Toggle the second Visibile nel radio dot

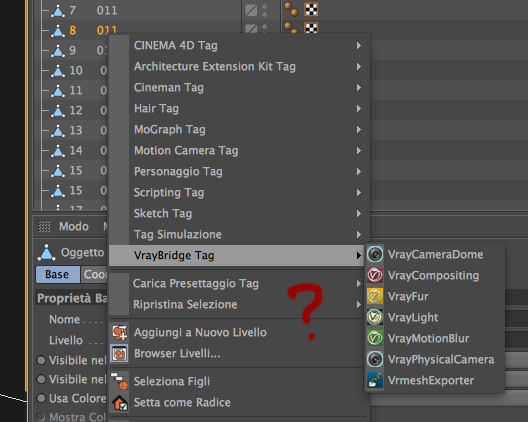coord(41,379)
